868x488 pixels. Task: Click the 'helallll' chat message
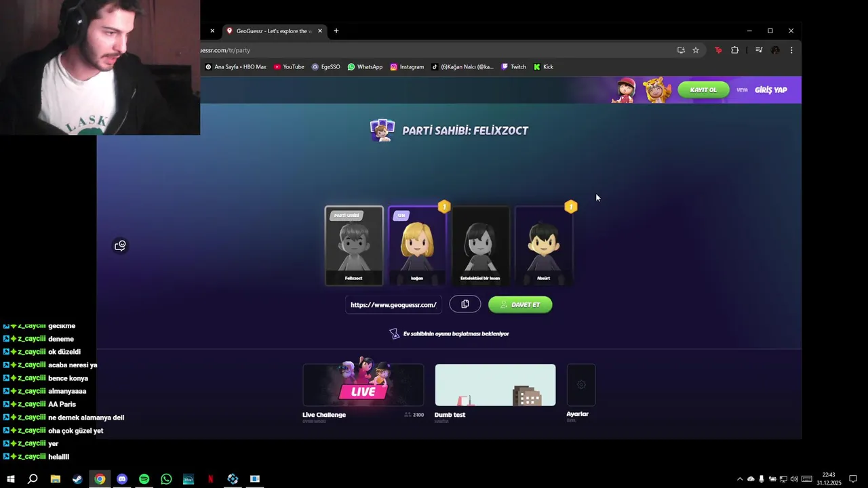pos(59,457)
